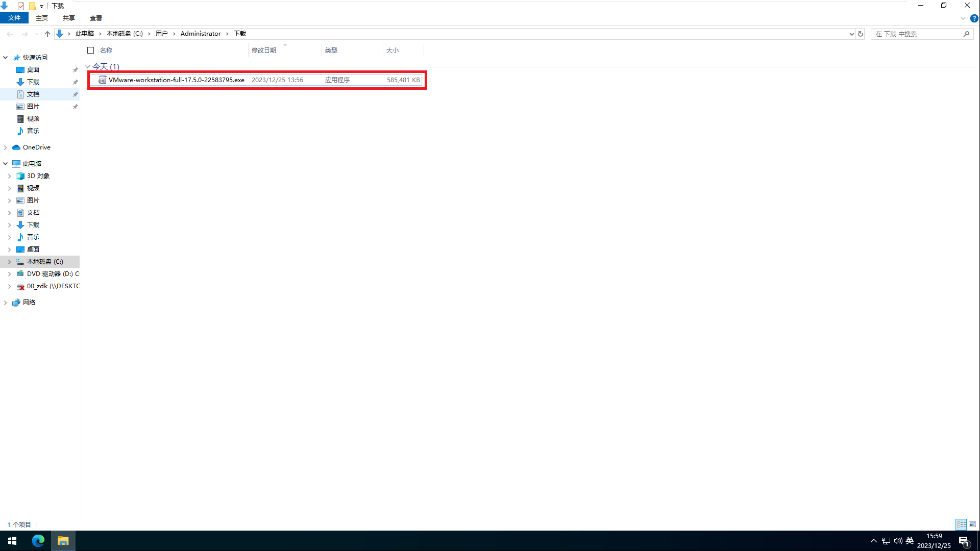Open 下載 under Quick access

pyautogui.click(x=33, y=82)
